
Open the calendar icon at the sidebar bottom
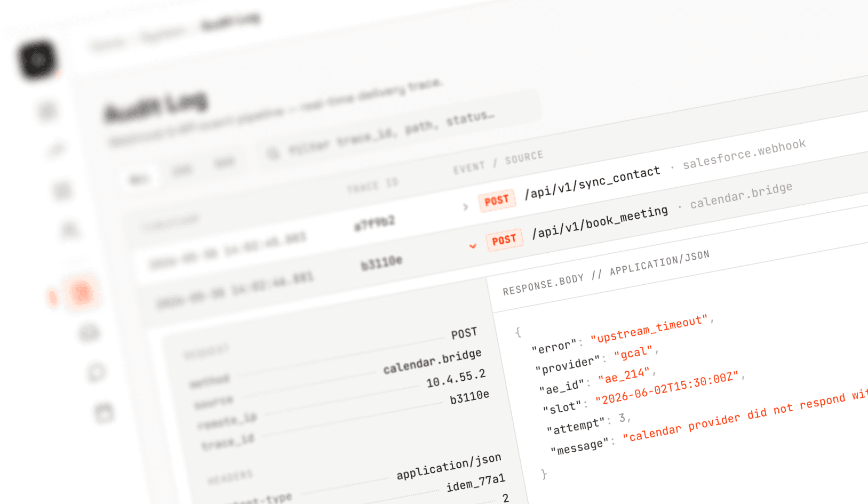point(103,413)
